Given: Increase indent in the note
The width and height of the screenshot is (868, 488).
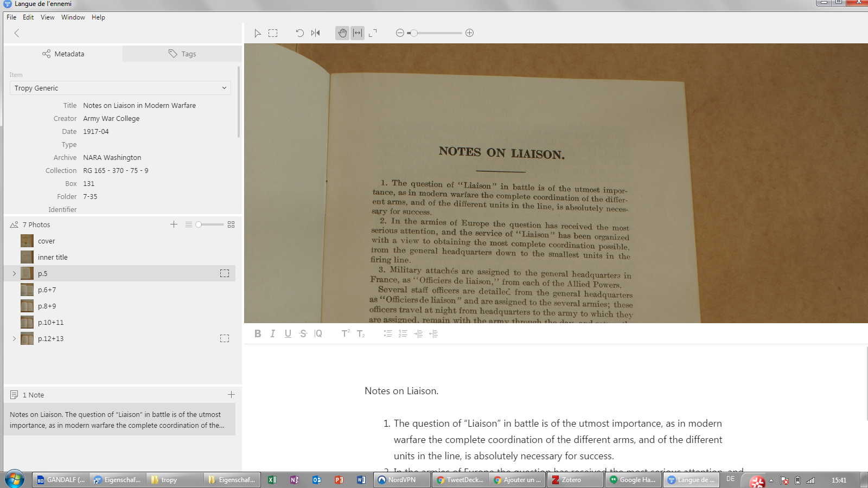Looking at the screenshot, I should pos(418,333).
